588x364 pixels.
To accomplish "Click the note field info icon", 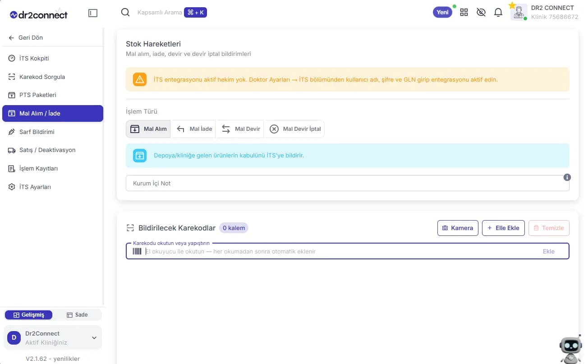I will [567, 177].
